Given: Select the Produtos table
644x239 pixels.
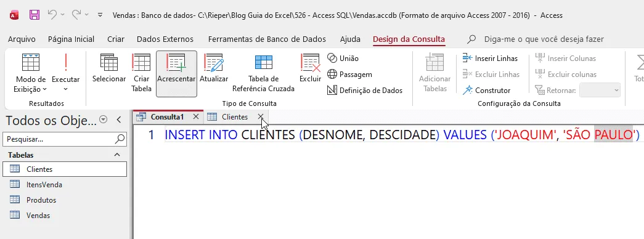Looking at the screenshot, I should coord(65,200).
